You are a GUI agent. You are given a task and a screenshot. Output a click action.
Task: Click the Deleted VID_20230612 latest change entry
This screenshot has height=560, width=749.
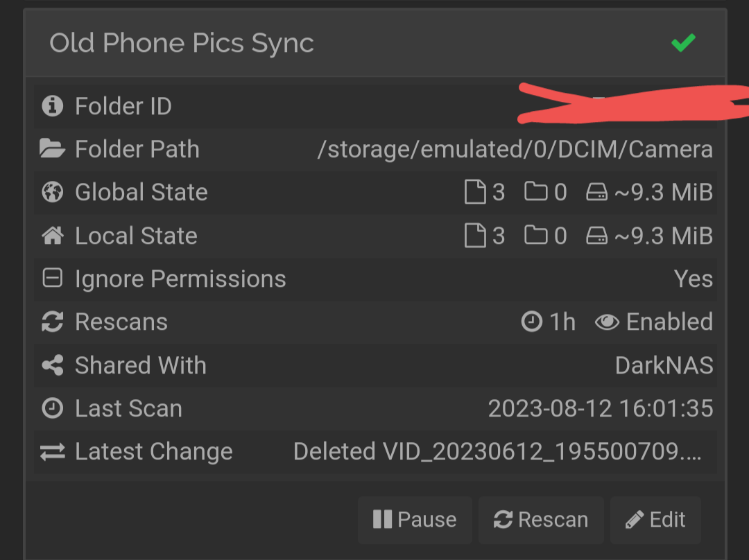pos(497,451)
